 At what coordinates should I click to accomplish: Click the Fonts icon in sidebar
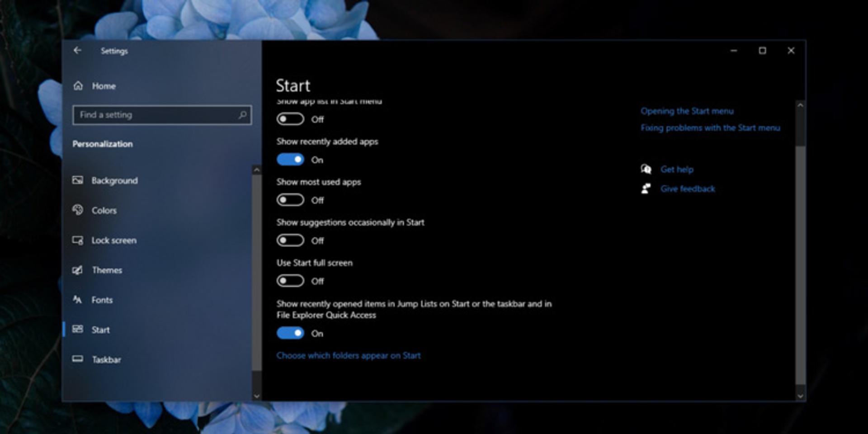pos(78,300)
